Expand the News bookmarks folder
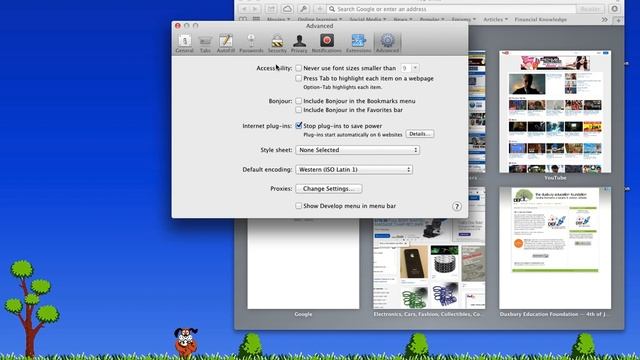 tap(402, 20)
